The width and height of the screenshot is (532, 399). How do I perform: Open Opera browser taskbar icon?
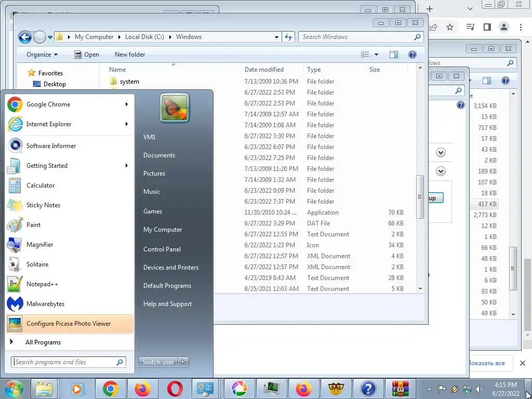tap(175, 389)
